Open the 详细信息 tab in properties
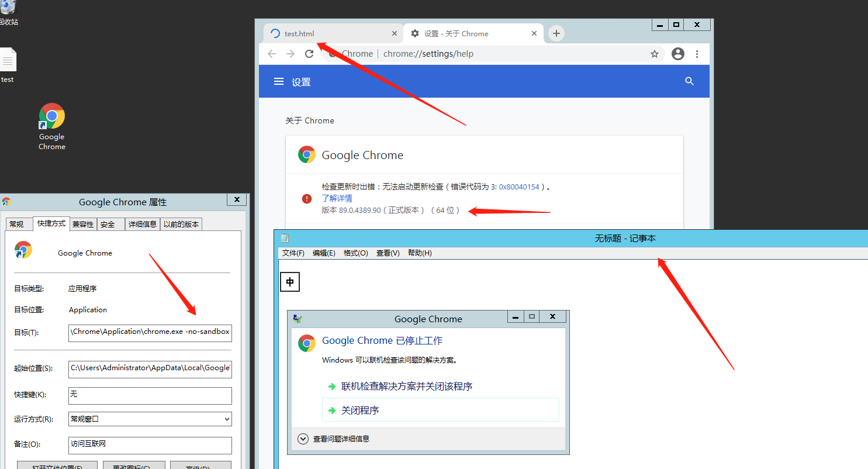 click(x=143, y=224)
